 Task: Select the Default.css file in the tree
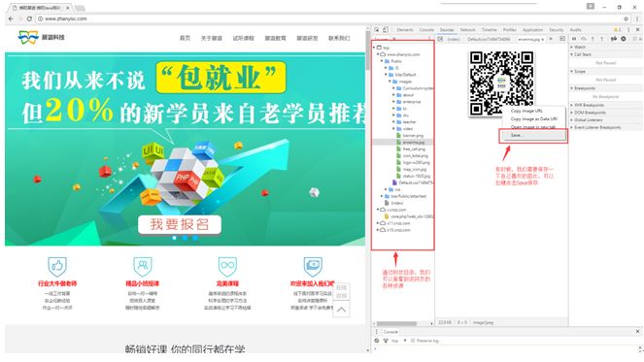(413, 182)
